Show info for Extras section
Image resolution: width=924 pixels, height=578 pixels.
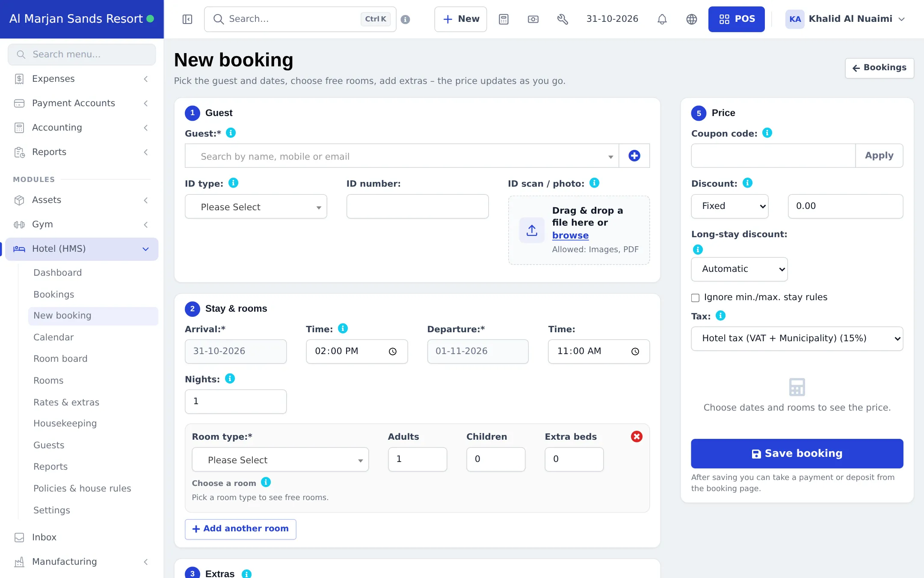246,573
